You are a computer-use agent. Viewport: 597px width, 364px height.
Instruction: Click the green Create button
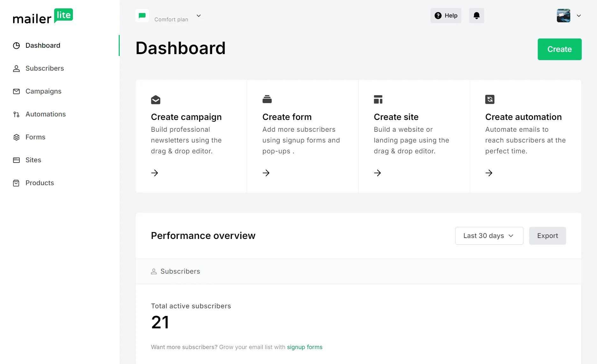[x=559, y=49]
